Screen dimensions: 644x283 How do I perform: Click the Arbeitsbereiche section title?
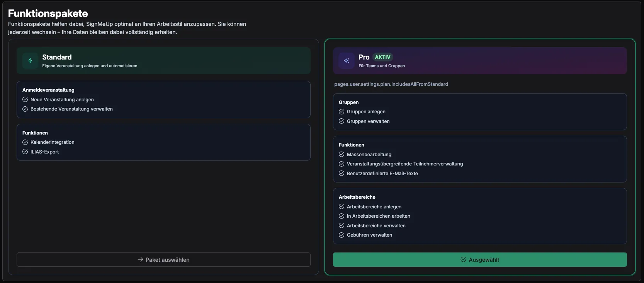[357, 197]
